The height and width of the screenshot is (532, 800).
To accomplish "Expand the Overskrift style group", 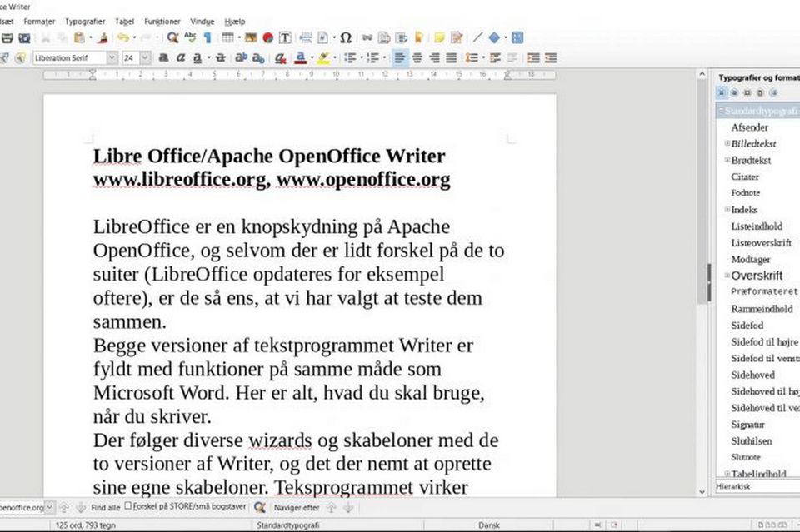I will click(x=727, y=276).
